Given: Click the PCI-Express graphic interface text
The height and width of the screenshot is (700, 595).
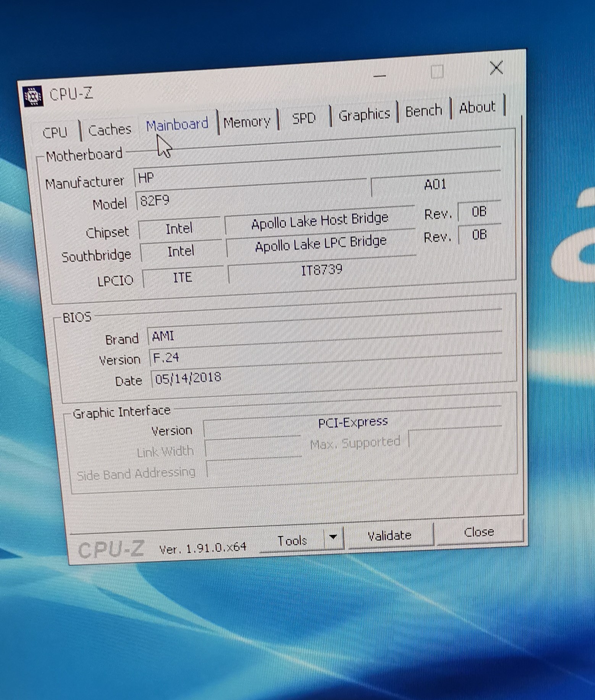Looking at the screenshot, I should pos(353,422).
